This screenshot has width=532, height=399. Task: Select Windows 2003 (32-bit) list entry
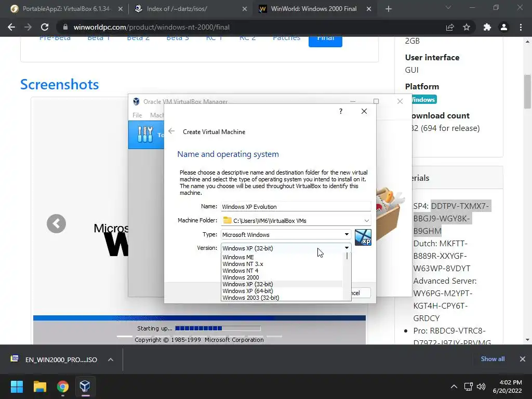click(282, 298)
